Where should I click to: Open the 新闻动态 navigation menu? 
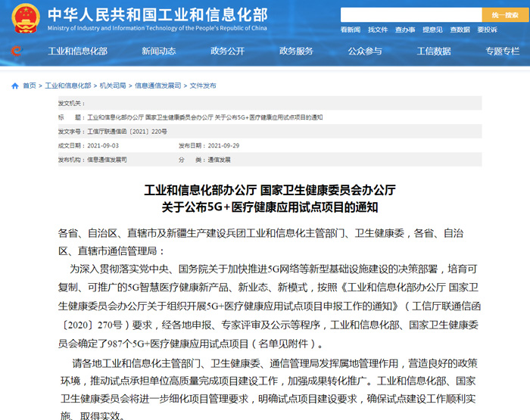(x=159, y=51)
